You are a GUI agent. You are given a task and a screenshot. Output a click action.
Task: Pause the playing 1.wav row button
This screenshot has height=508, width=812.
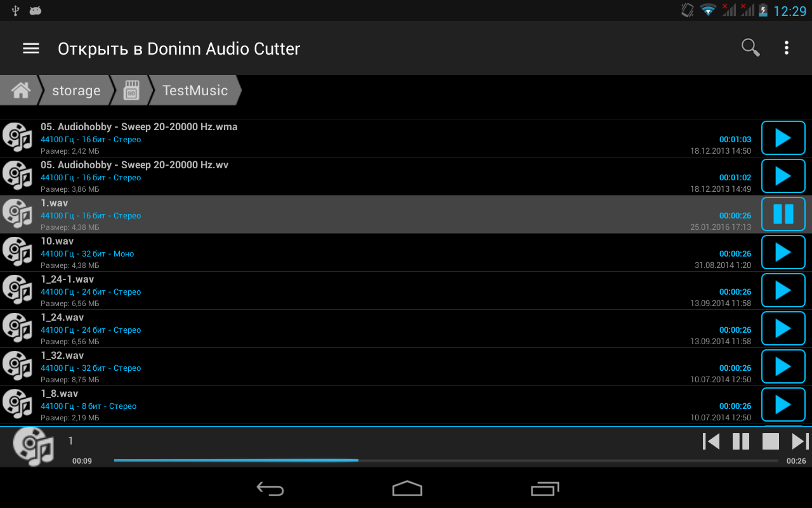click(x=783, y=214)
